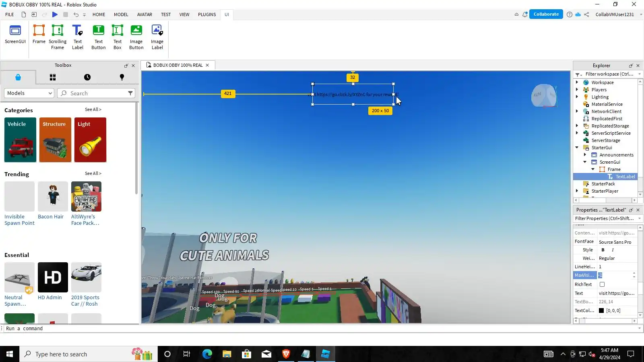Open the Toolbox Inventory grid tab
This screenshot has width=644, height=362.
53,77
